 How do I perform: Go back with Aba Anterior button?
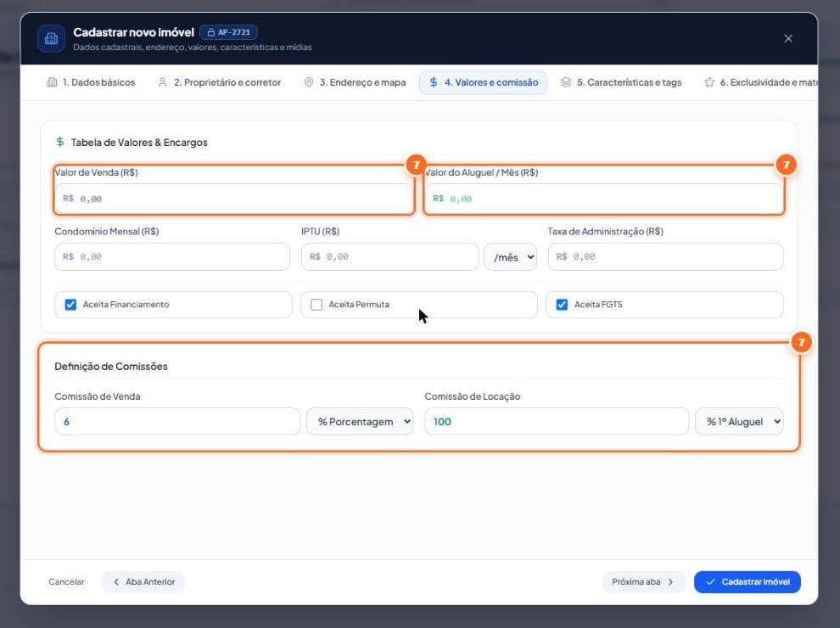coord(143,582)
